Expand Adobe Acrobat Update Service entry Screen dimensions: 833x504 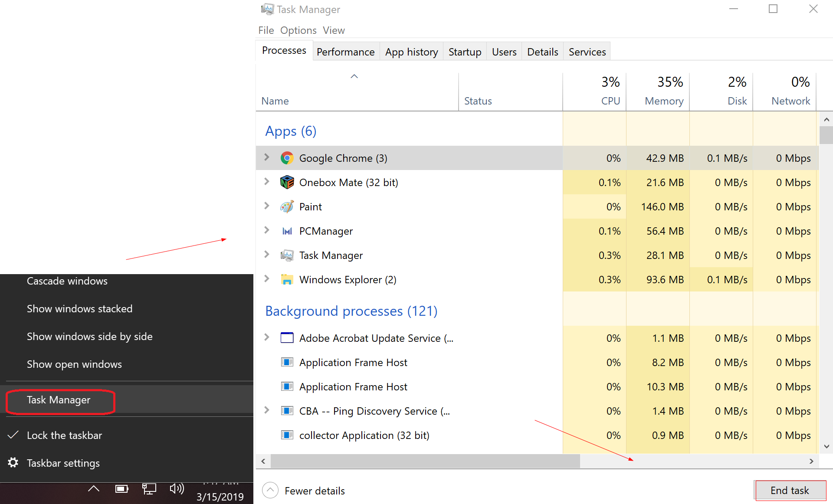(267, 337)
